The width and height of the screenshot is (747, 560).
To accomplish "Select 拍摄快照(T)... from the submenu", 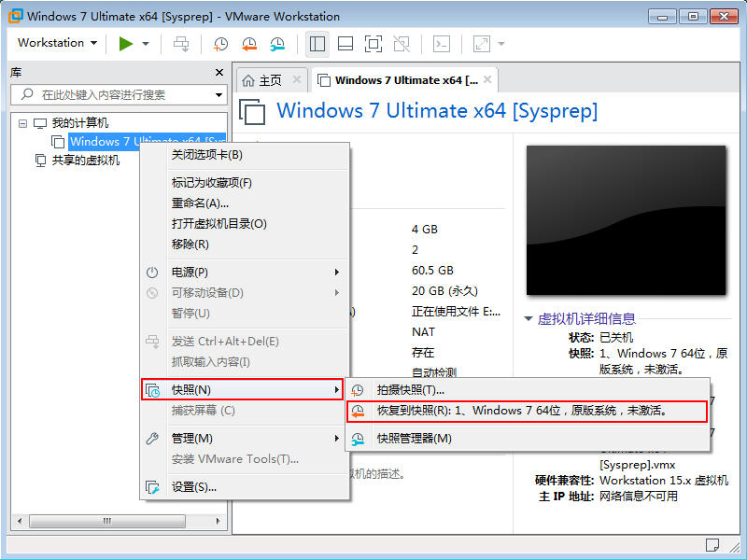I will (x=410, y=389).
